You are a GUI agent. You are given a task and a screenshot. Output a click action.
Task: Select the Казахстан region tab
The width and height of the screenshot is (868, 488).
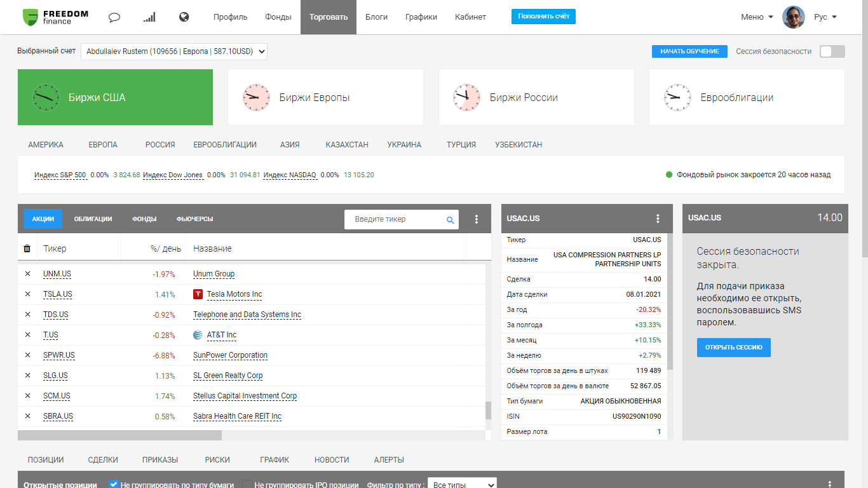(x=347, y=145)
